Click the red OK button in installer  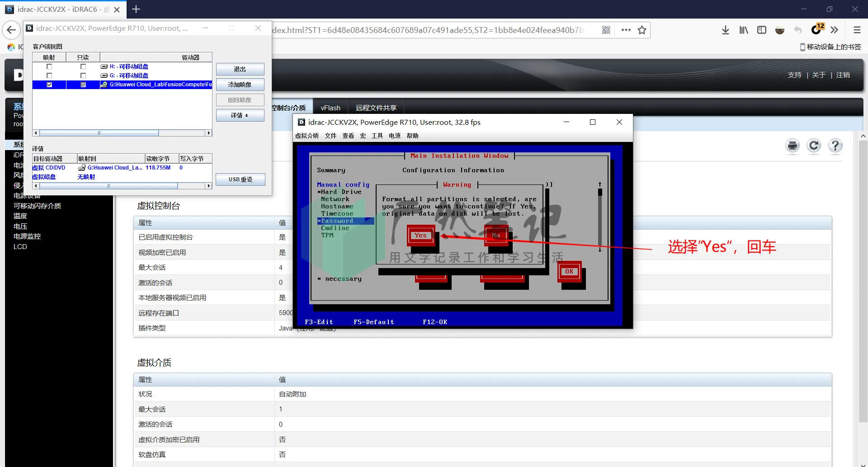point(569,271)
